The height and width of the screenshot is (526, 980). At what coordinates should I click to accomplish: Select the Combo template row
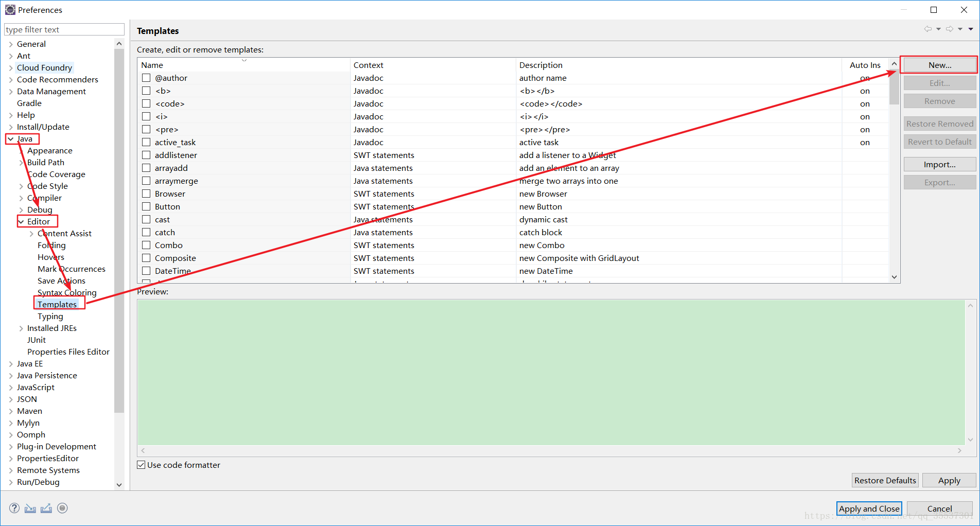[513, 245]
